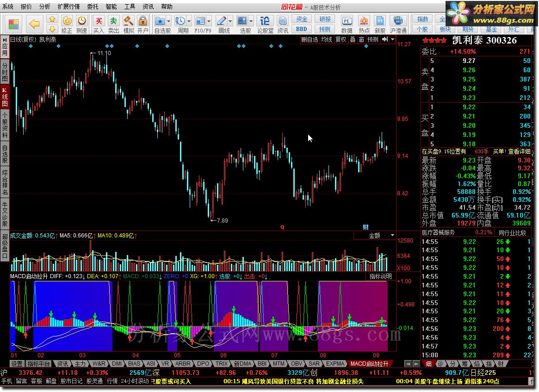Click the BBD button

302,29
